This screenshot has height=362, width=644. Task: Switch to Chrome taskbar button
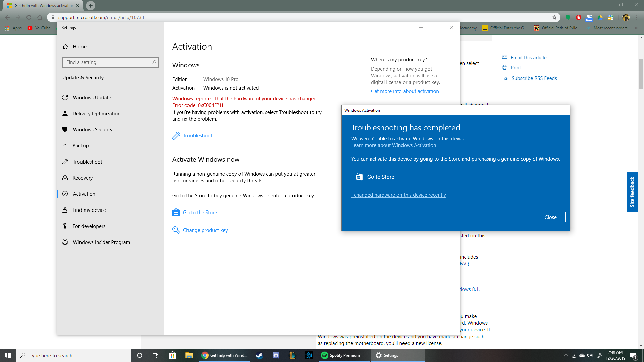224,355
